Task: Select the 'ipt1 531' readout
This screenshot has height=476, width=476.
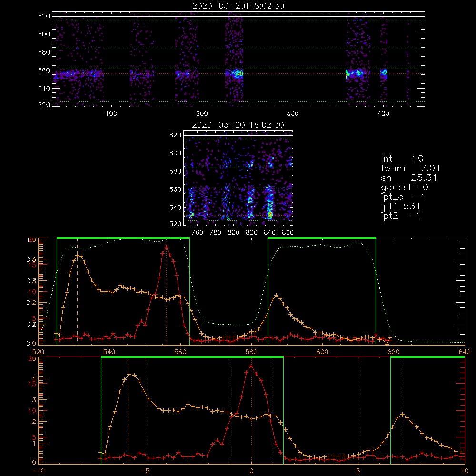Action: pyautogui.click(x=400, y=207)
